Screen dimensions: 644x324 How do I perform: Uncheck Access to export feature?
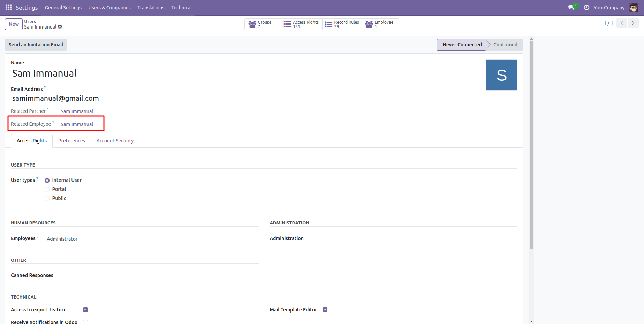(x=85, y=310)
